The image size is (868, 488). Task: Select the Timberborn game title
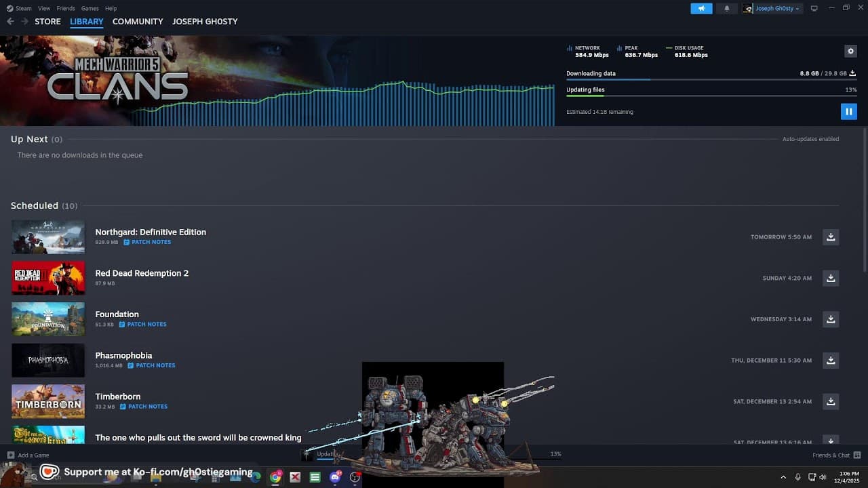117,396
